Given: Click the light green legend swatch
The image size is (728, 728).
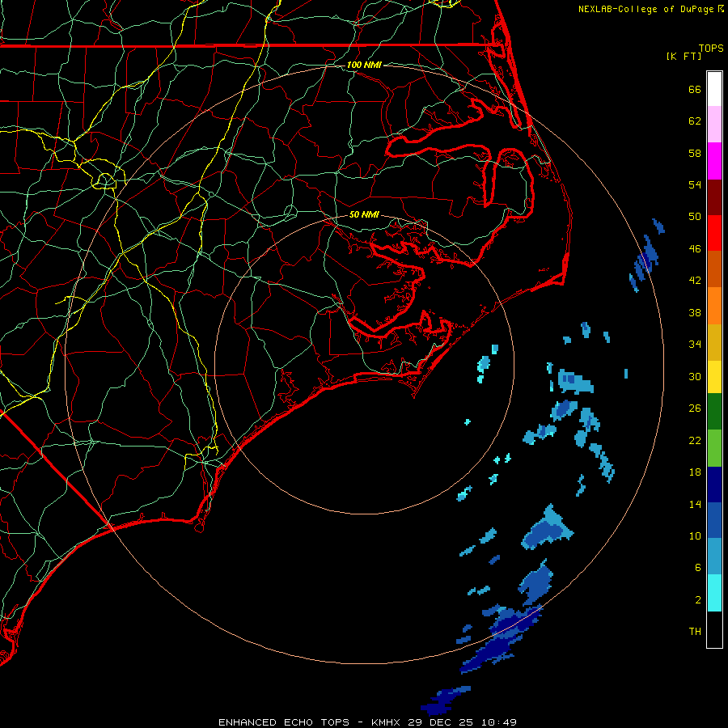Looking at the screenshot, I should pos(714,448).
